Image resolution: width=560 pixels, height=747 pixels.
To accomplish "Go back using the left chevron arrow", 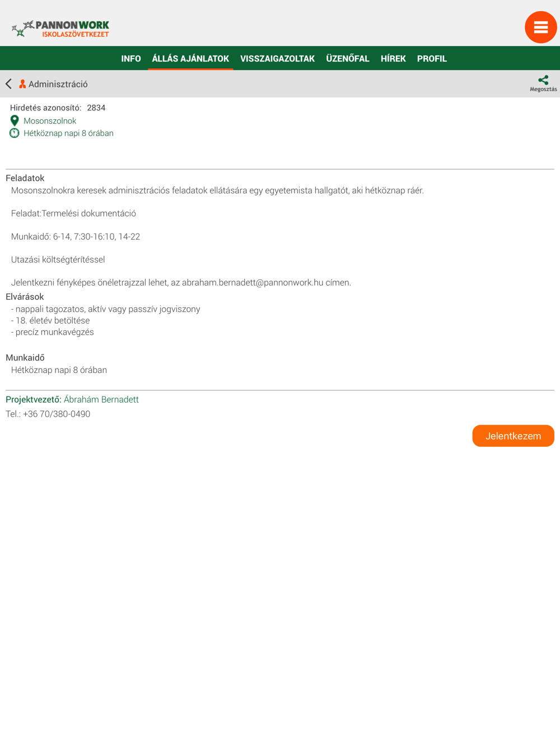I will click(x=8, y=84).
